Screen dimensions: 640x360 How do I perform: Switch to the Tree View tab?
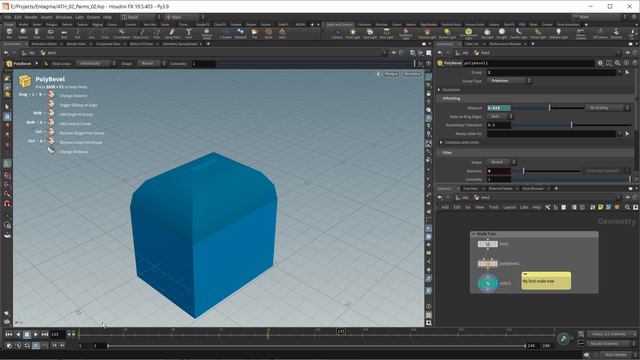pyautogui.click(x=470, y=189)
